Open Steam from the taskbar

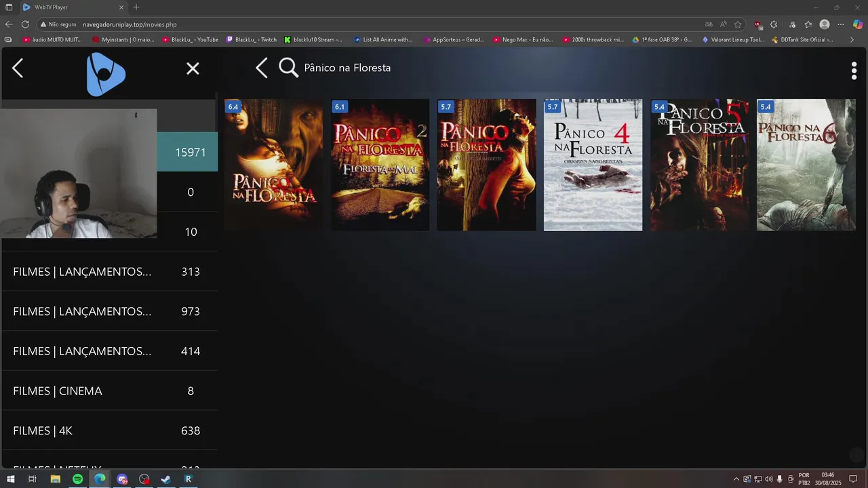165,479
